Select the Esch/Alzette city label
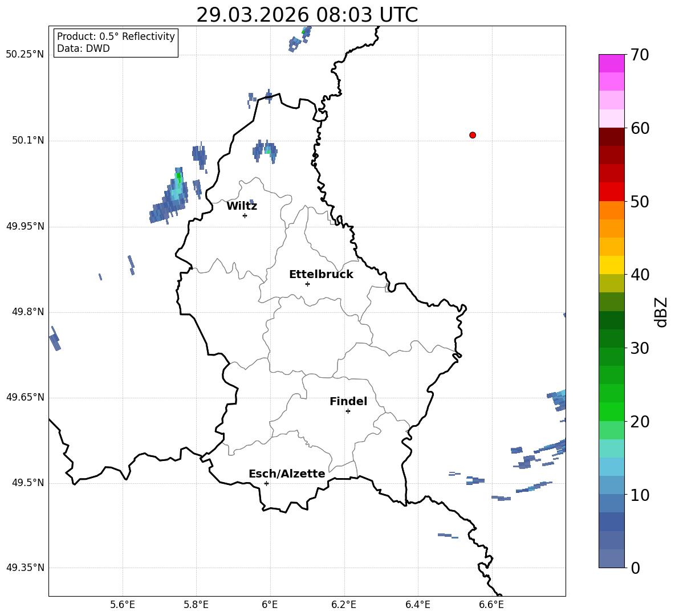 point(287,474)
